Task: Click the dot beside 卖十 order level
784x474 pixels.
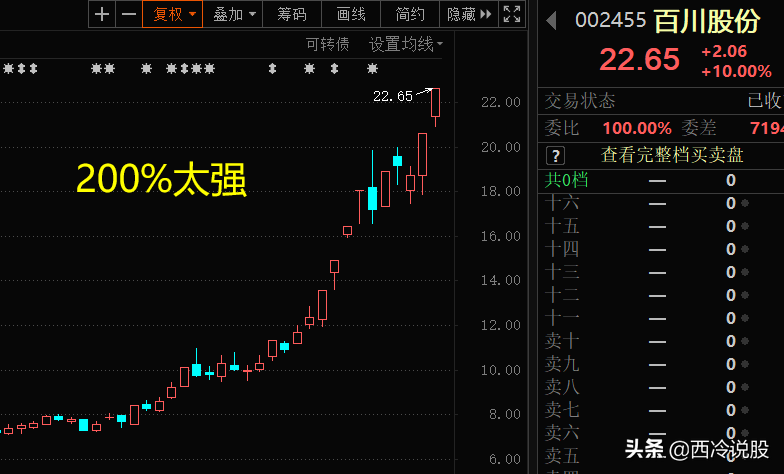Action: coord(745,341)
